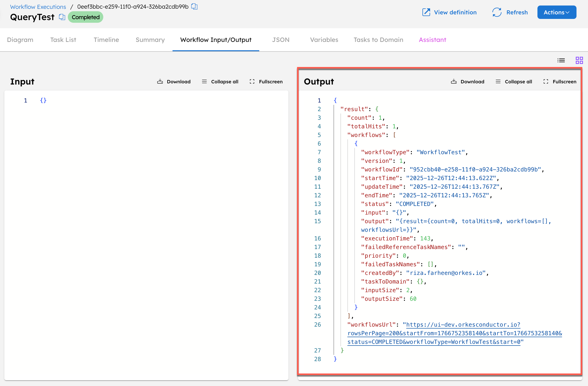588x386 pixels.
Task: Refresh the workflow execution
Action: [510, 12]
